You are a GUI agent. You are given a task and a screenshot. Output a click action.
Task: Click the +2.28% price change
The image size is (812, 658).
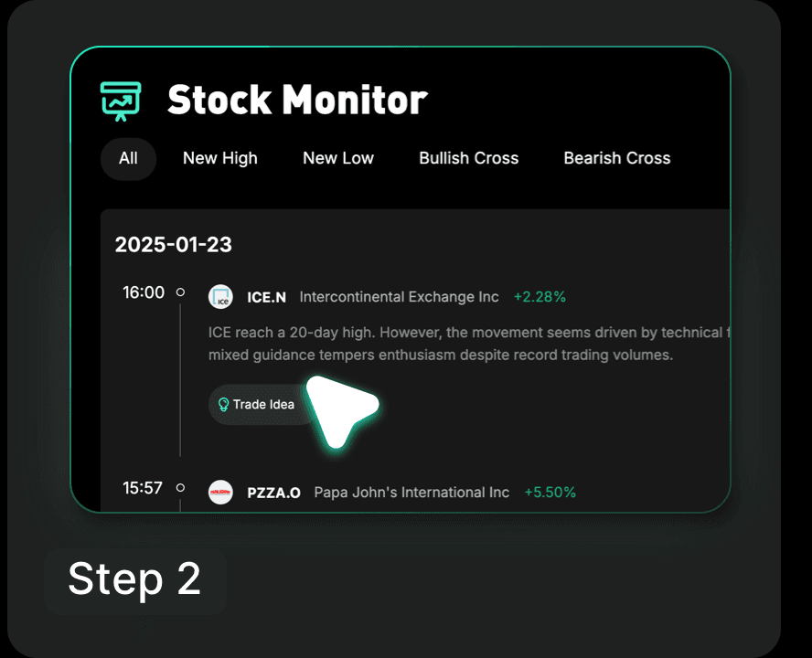[x=540, y=297]
